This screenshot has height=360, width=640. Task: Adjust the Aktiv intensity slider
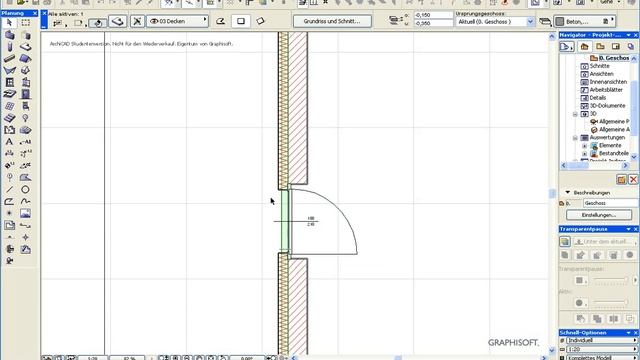(610, 302)
